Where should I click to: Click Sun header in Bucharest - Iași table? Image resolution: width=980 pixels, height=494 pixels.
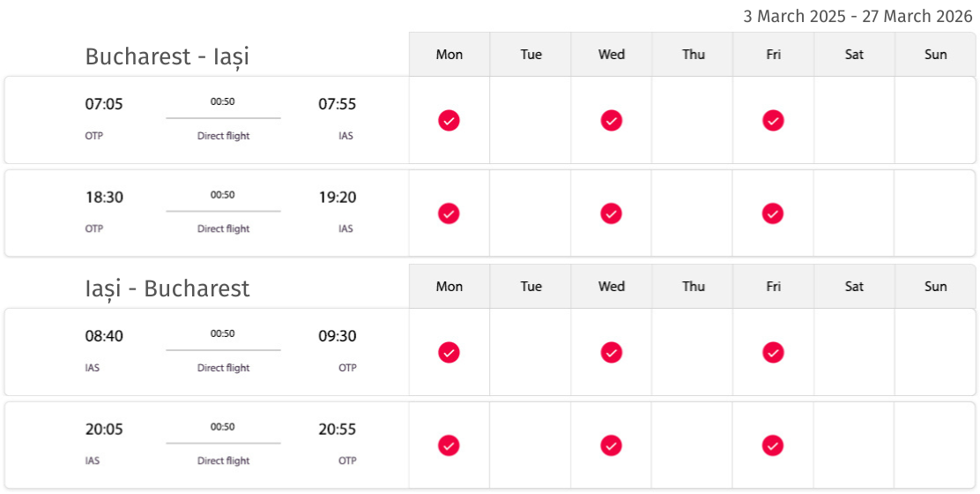coord(935,55)
